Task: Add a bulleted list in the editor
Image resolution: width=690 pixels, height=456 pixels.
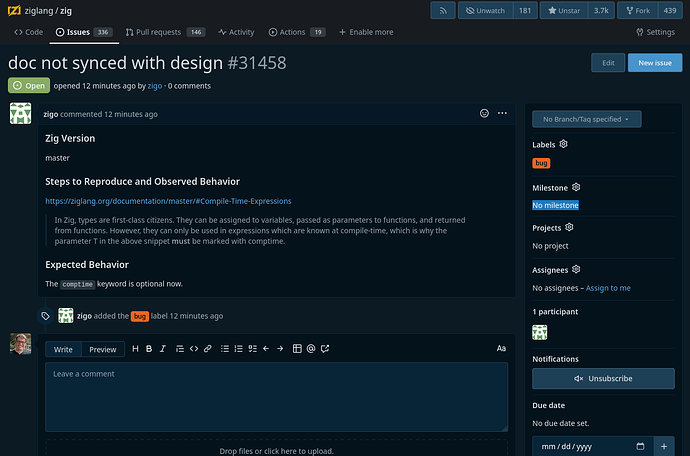Action: click(224, 349)
